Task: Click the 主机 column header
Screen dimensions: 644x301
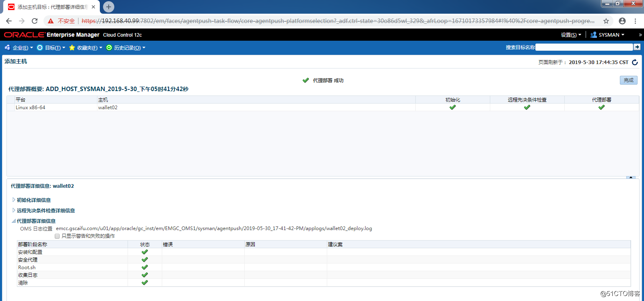Action: 256,100
